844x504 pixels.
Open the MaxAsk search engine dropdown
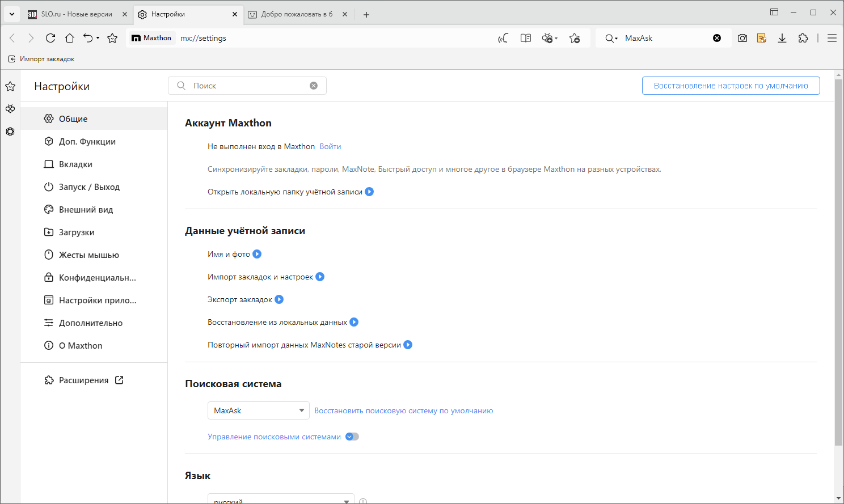click(259, 410)
